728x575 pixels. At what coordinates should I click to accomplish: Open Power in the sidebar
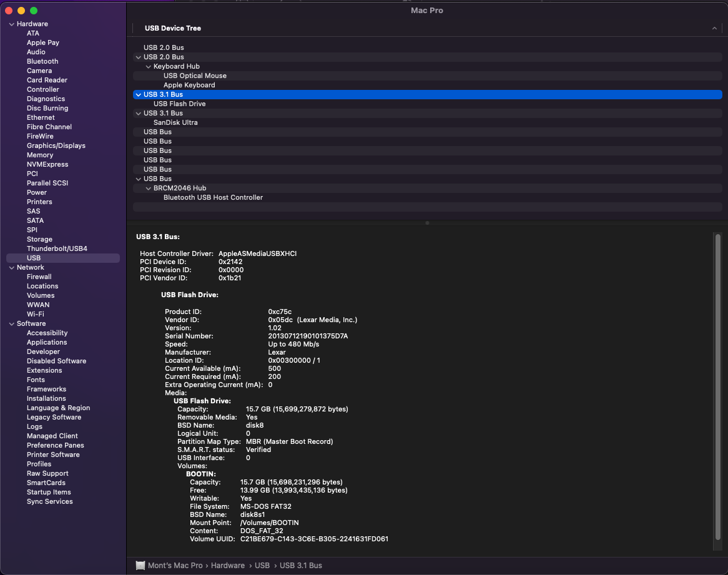pyautogui.click(x=37, y=192)
